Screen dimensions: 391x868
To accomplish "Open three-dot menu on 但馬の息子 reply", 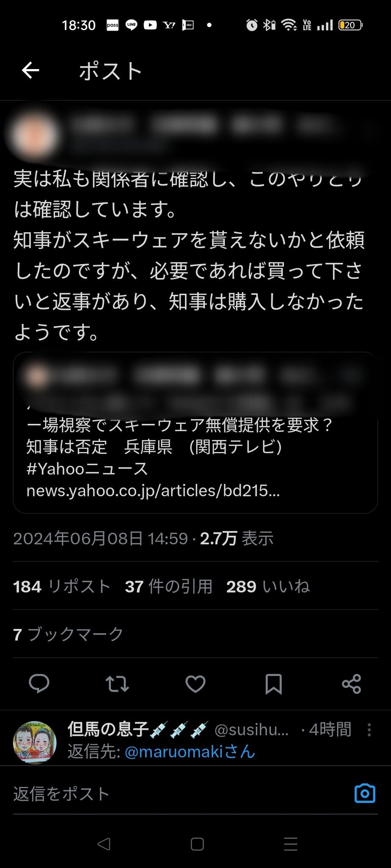I will pyautogui.click(x=369, y=730).
